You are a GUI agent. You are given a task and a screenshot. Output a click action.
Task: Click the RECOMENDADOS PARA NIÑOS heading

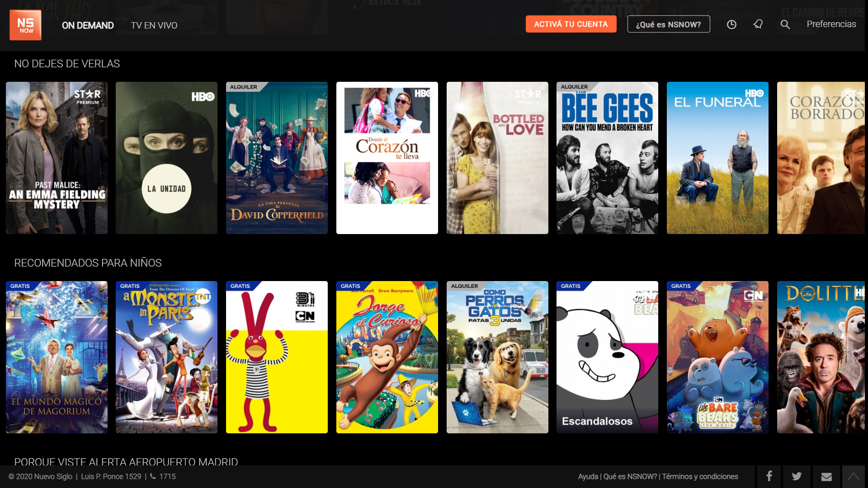point(88,263)
